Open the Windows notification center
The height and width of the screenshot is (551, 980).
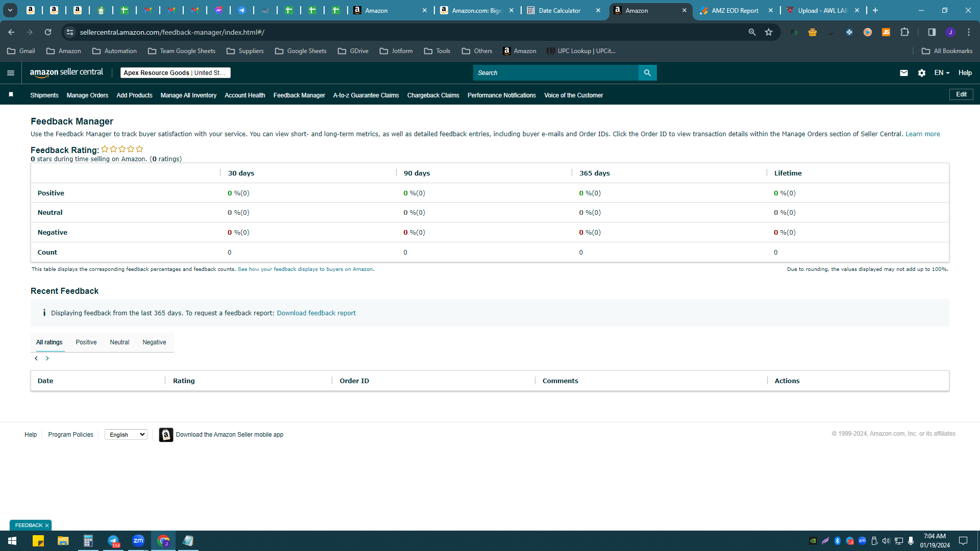[963, 541]
